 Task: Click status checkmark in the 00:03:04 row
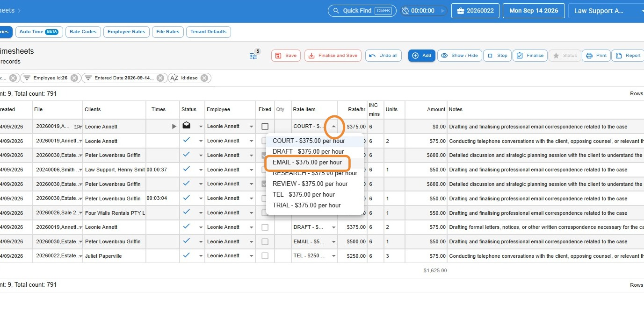click(x=187, y=198)
